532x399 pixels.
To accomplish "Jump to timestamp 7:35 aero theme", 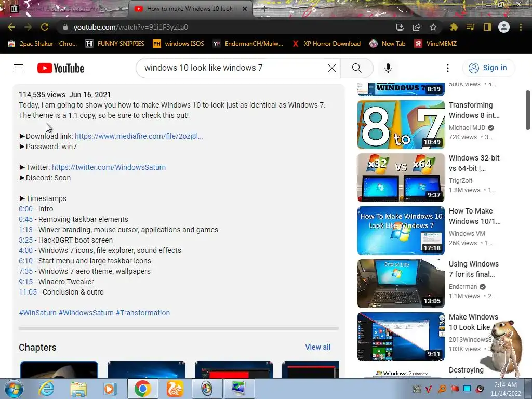I will tap(26, 271).
